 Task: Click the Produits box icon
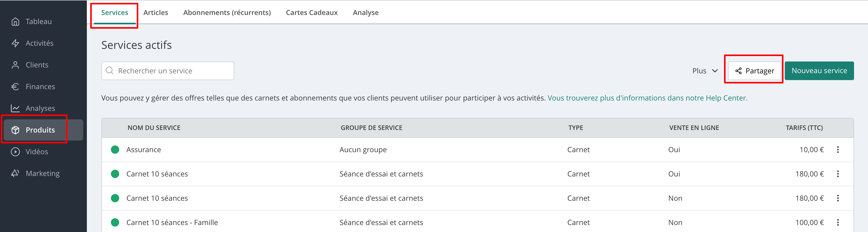click(x=15, y=130)
